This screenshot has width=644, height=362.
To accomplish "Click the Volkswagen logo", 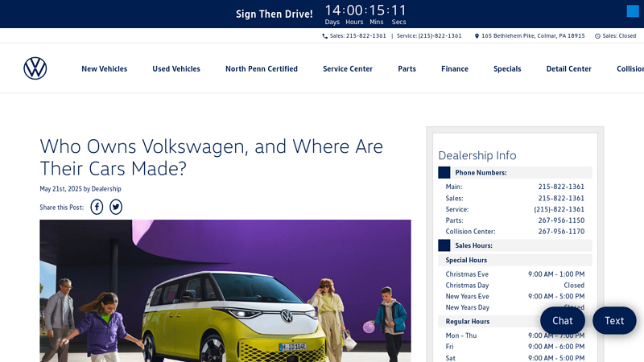I will pos(35,68).
